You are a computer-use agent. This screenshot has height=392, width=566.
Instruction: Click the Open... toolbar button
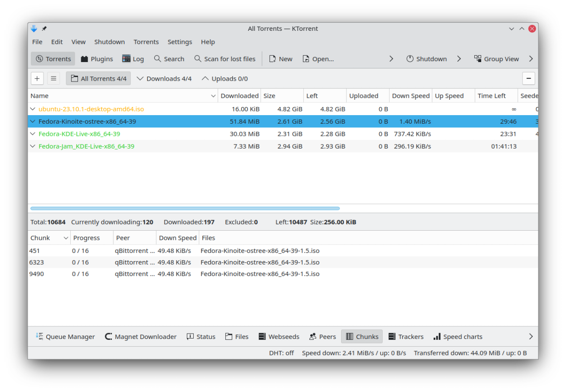pyautogui.click(x=318, y=59)
